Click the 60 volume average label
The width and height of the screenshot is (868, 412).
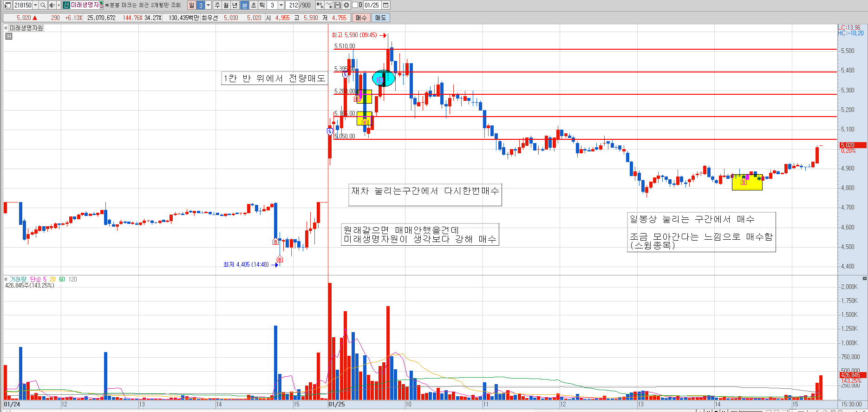62,279
